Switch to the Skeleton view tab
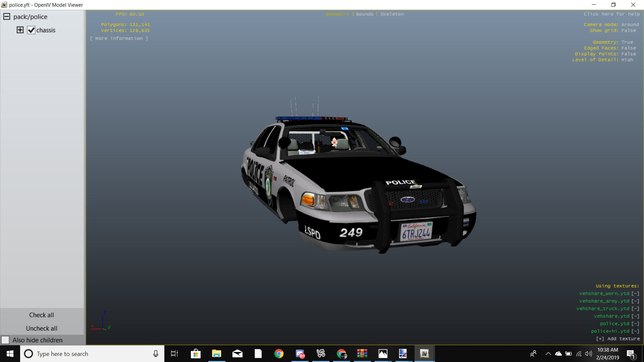The image size is (644, 362). [x=392, y=14]
